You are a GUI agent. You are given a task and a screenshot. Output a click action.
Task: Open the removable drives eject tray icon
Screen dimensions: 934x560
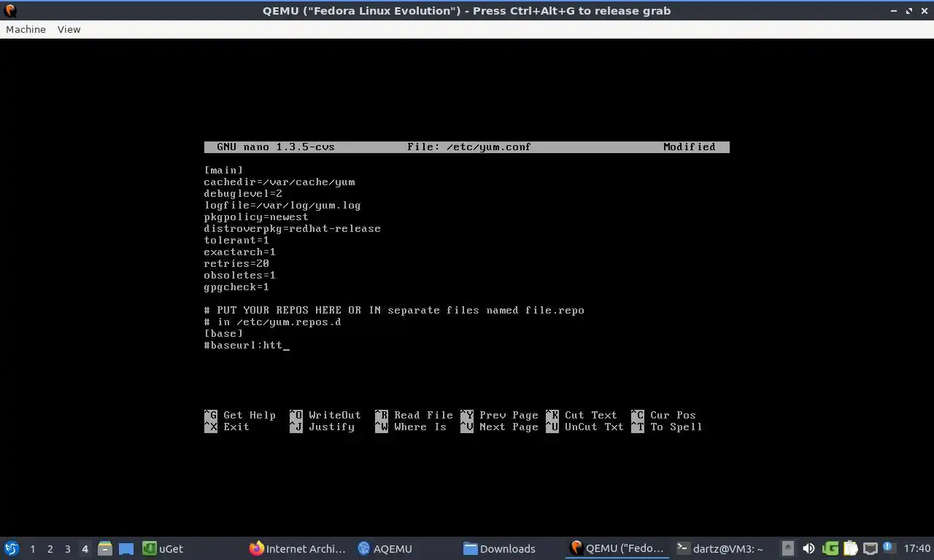click(788, 548)
